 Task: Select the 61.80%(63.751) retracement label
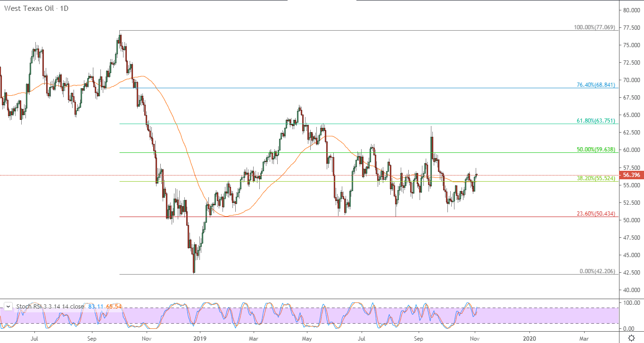596,121
